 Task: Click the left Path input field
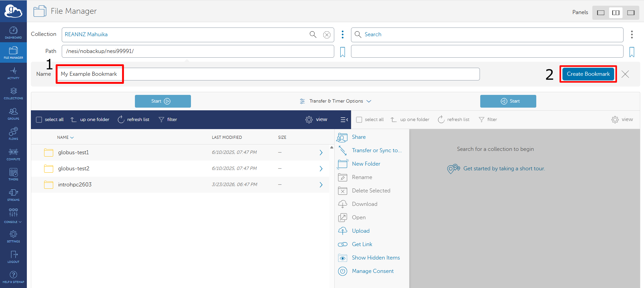click(198, 51)
